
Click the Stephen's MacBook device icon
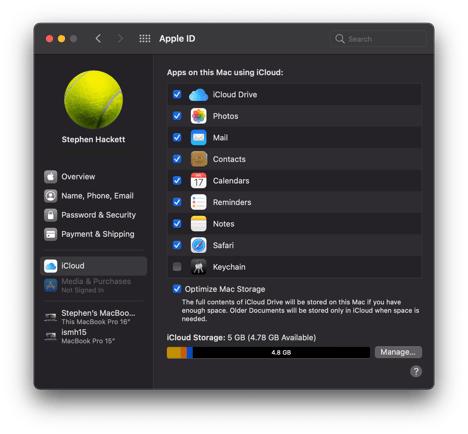pyautogui.click(x=51, y=316)
